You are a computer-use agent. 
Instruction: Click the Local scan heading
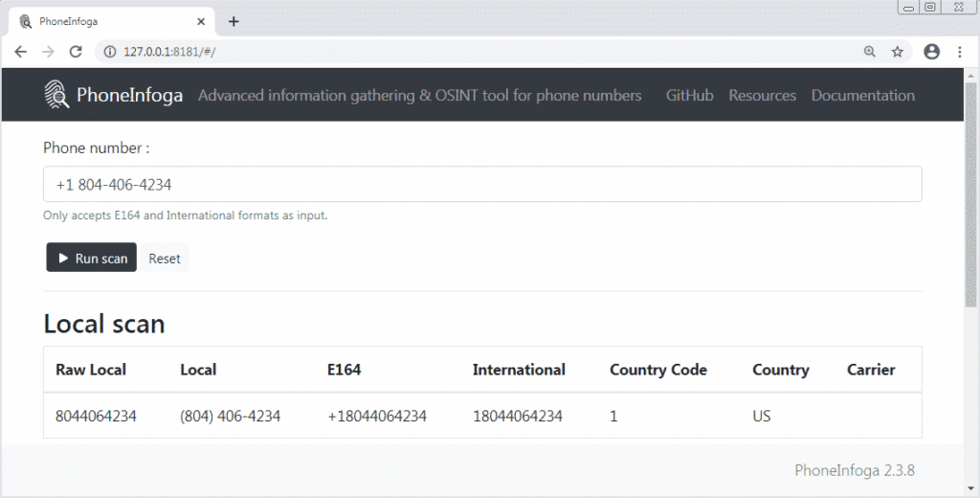click(x=104, y=324)
